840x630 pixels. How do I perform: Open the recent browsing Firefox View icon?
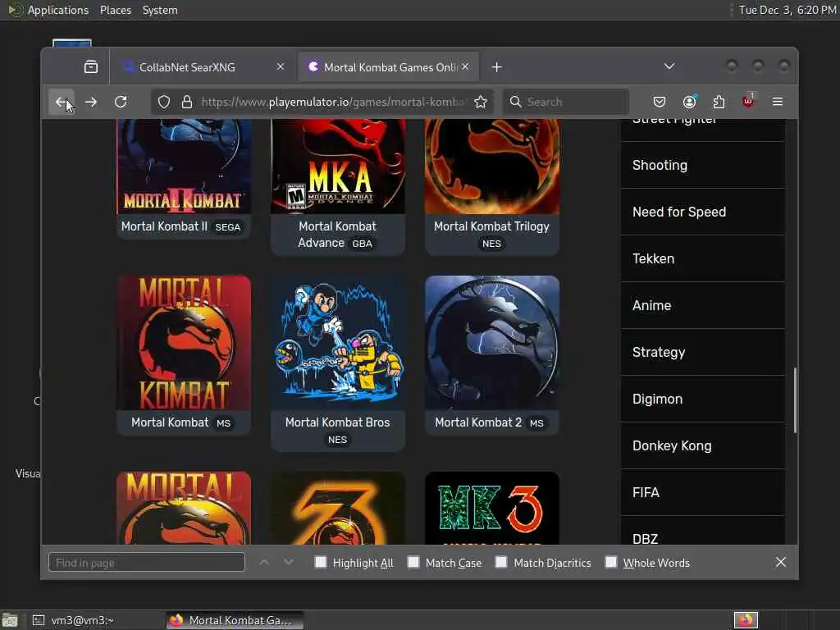pyautogui.click(x=91, y=67)
